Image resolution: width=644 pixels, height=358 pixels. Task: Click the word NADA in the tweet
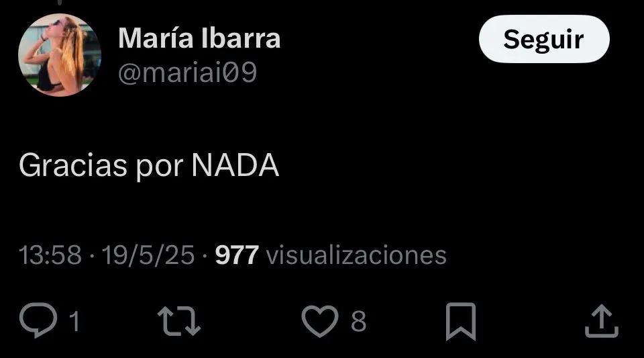[x=235, y=165]
